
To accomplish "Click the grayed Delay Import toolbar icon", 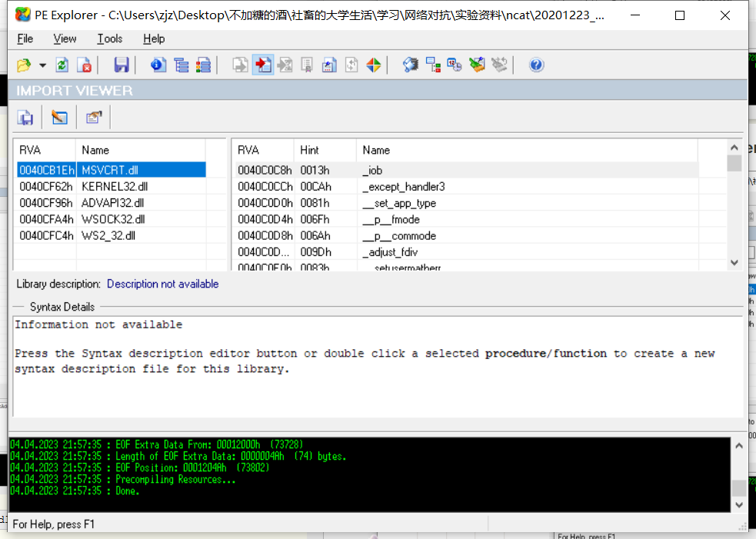I will (285, 65).
